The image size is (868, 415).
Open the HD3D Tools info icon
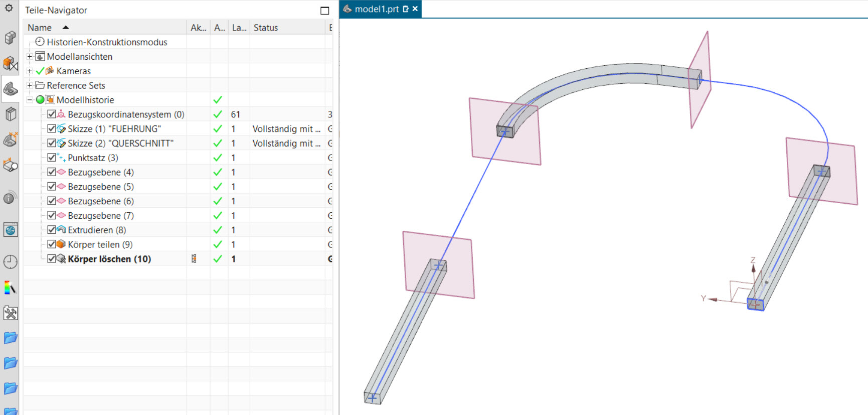(x=10, y=197)
